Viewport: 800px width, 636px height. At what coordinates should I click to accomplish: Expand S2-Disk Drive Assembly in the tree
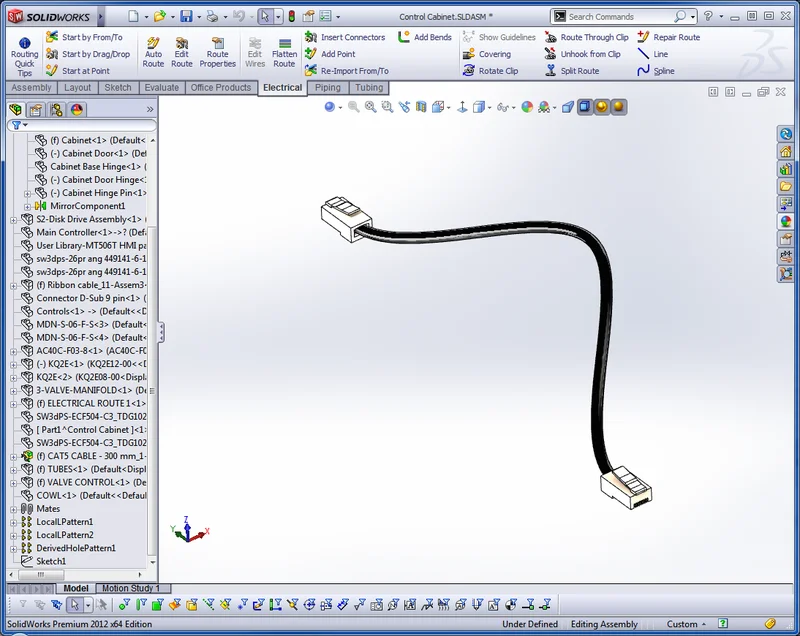pyautogui.click(x=14, y=219)
